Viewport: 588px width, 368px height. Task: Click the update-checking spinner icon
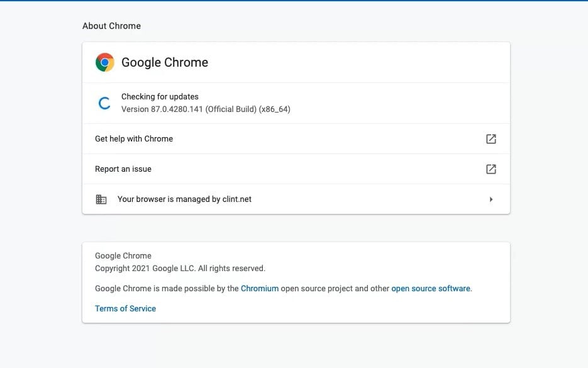[x=104, y=103]
